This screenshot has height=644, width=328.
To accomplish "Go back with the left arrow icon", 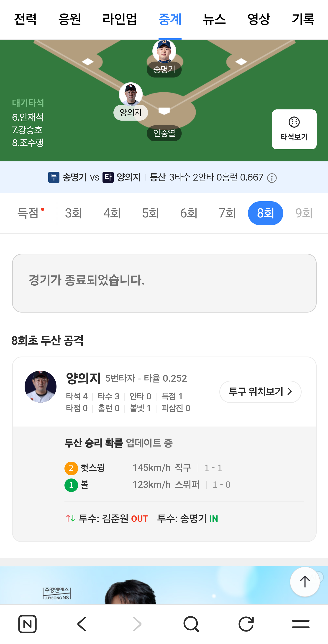I will (82, 624).
